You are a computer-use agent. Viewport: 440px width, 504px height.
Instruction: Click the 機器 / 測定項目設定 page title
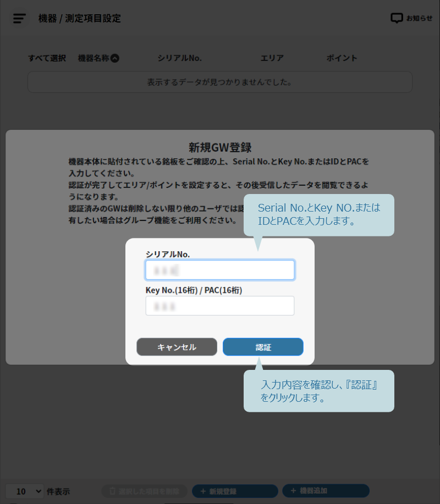coord(79,18)
